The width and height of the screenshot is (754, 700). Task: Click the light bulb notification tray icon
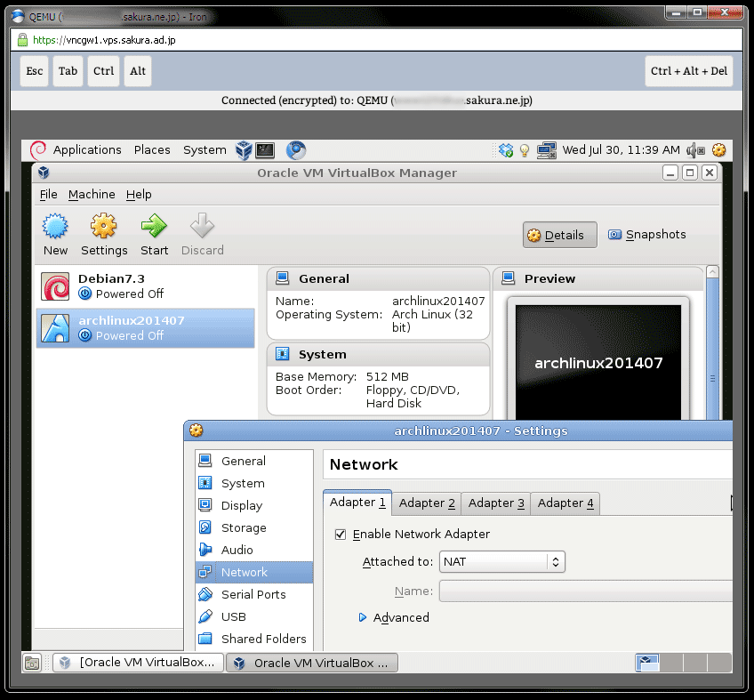pos(525,150)
